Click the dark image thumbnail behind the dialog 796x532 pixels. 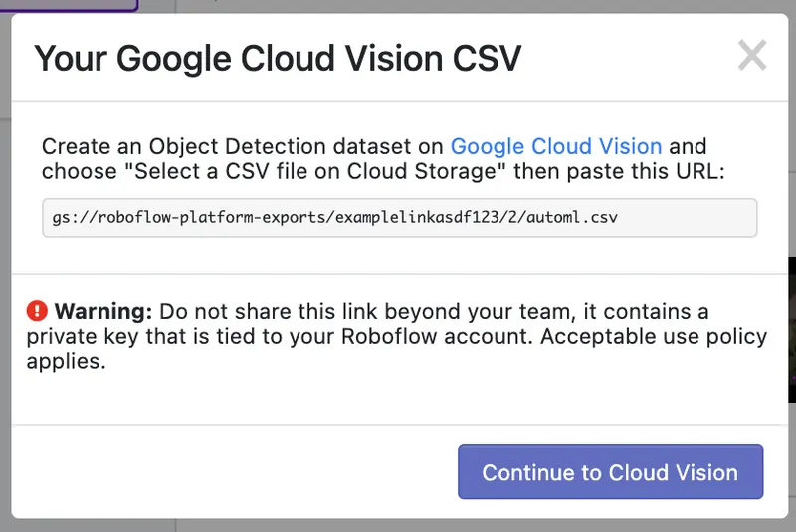792,330
